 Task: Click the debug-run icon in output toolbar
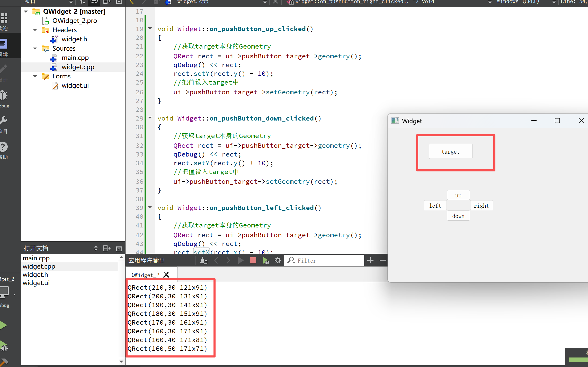point(266,261)
